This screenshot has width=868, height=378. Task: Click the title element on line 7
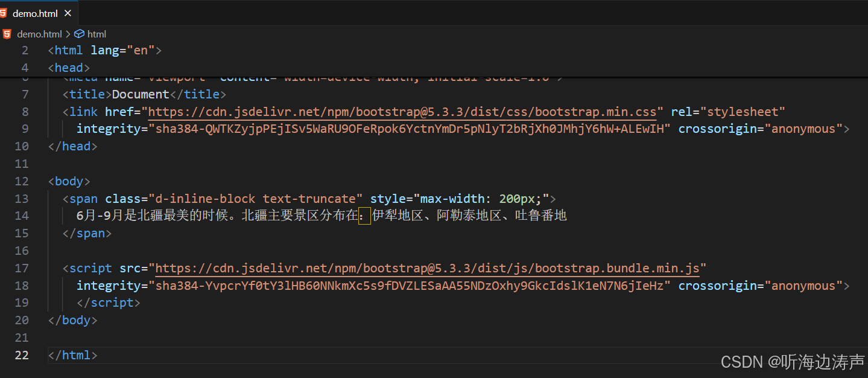(x=87, y=94)
